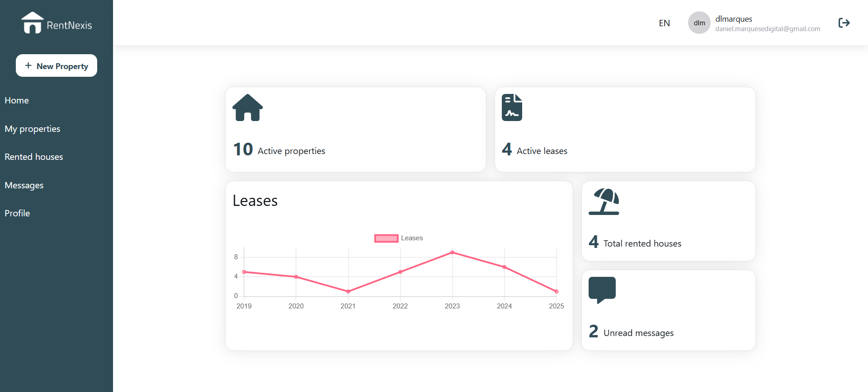Click the dlm user avatar
The image size is (868, 392).
tap(699, 23)
